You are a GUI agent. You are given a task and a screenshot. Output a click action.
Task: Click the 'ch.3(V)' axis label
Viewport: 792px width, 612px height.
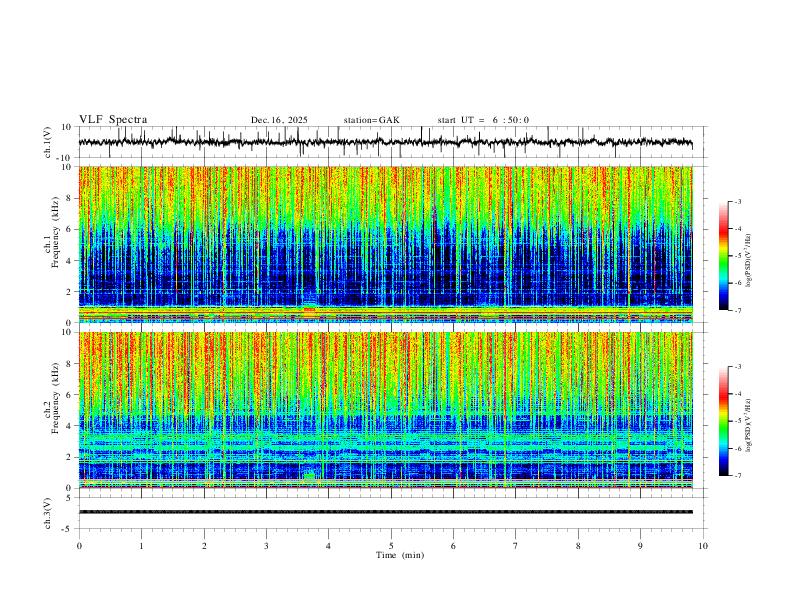[x=48, y=513]
